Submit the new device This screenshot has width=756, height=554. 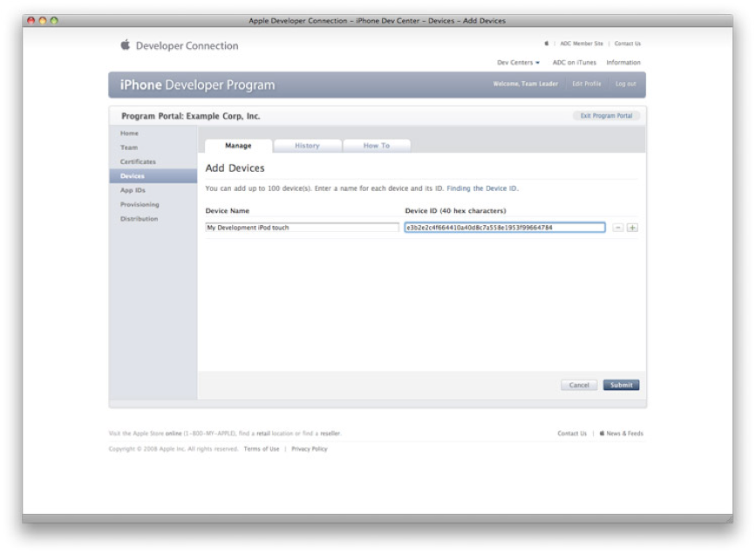[x=622, y=385]
